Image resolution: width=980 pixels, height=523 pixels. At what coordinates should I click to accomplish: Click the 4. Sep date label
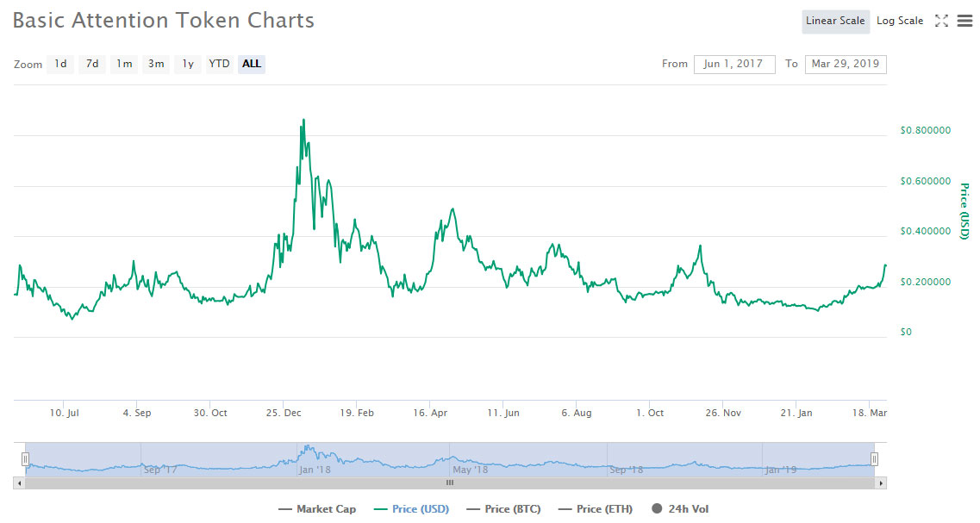click(138, 413)
